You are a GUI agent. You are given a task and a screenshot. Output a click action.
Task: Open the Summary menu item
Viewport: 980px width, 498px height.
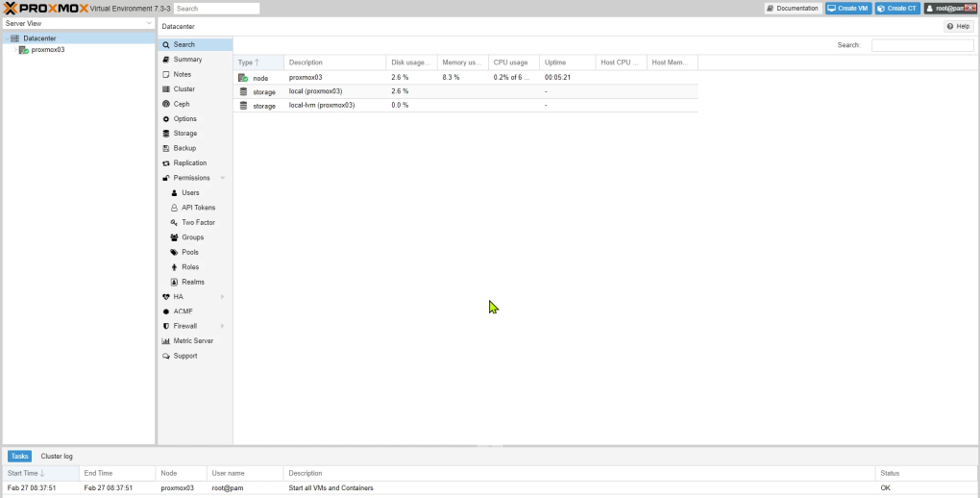tap(195, 60)
